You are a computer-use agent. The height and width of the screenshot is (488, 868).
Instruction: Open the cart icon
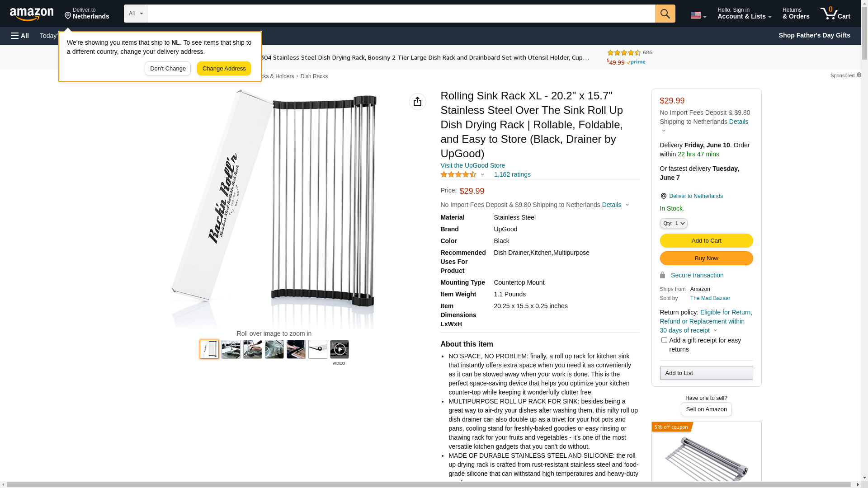(x=835, y=14)
